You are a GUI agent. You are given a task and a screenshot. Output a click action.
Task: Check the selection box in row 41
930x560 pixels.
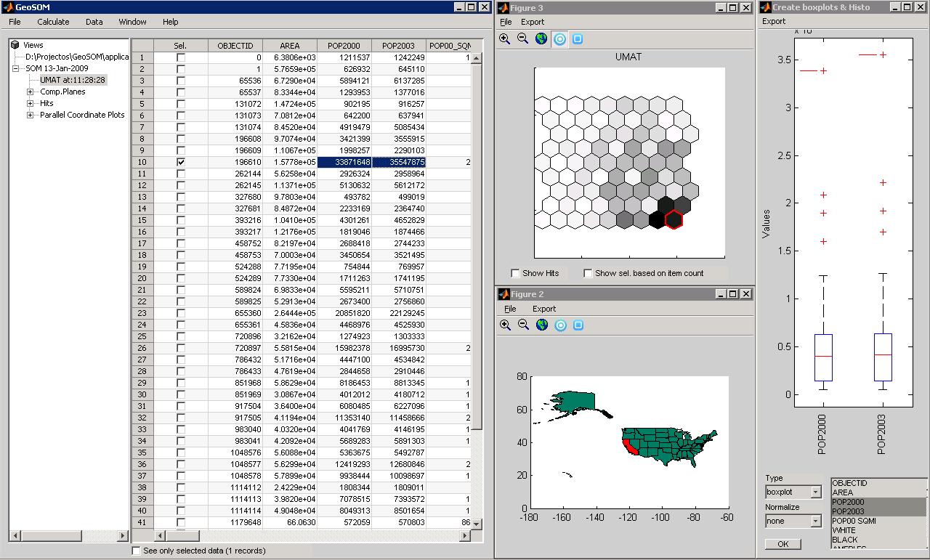pyautogui.click(x=181, y=522)
